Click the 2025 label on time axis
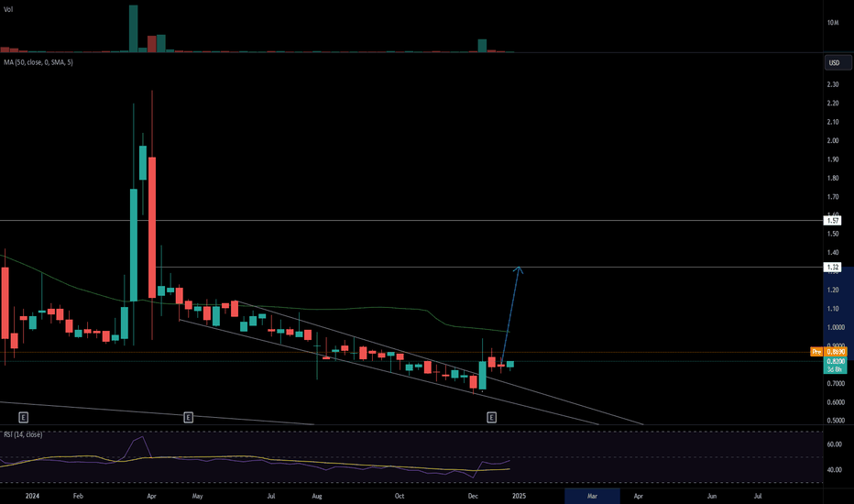 519,496
